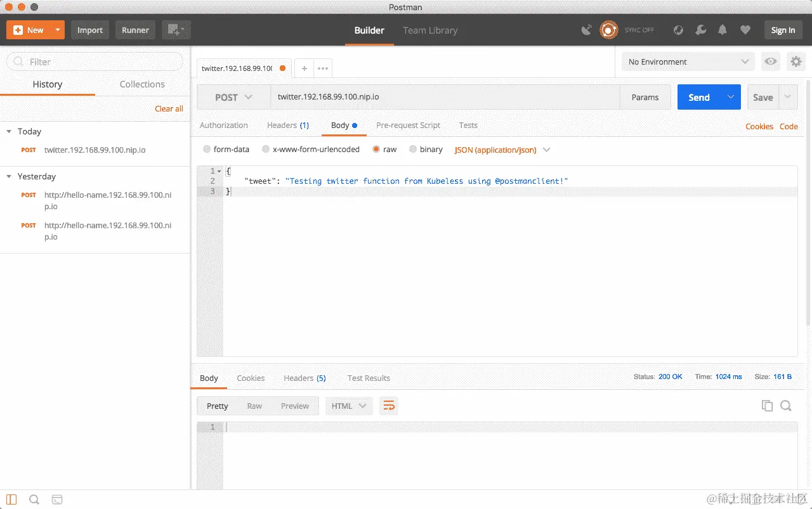
Task: Click the Clear all link
Action: [169, 109]
